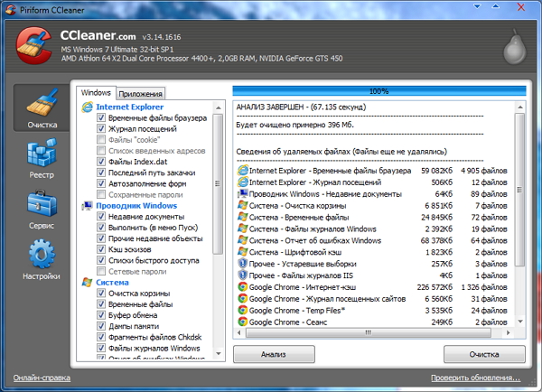Screen dimensions: 542x392
Task: Select Прочее - Файлы журналов IIS row text
Action: pos(301,275)
